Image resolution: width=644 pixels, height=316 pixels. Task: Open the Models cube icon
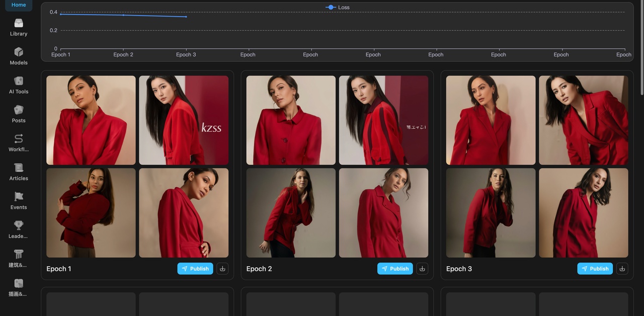tap(19, 52)
